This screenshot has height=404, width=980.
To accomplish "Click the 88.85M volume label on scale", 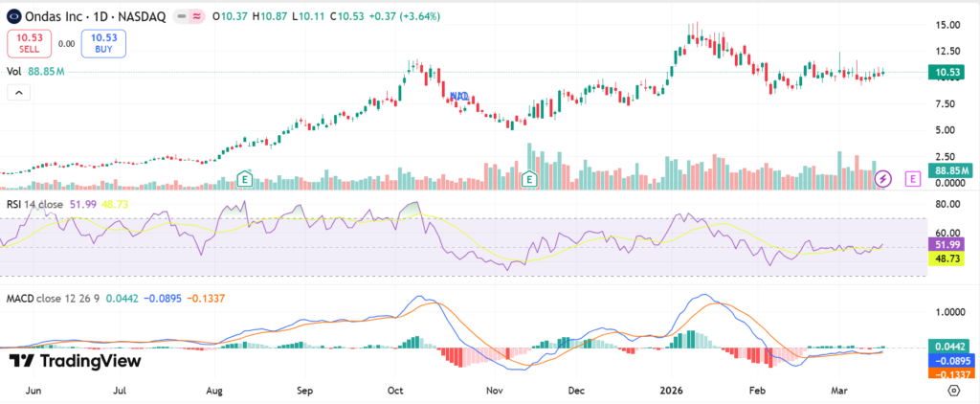I will (x=950, y=169).
